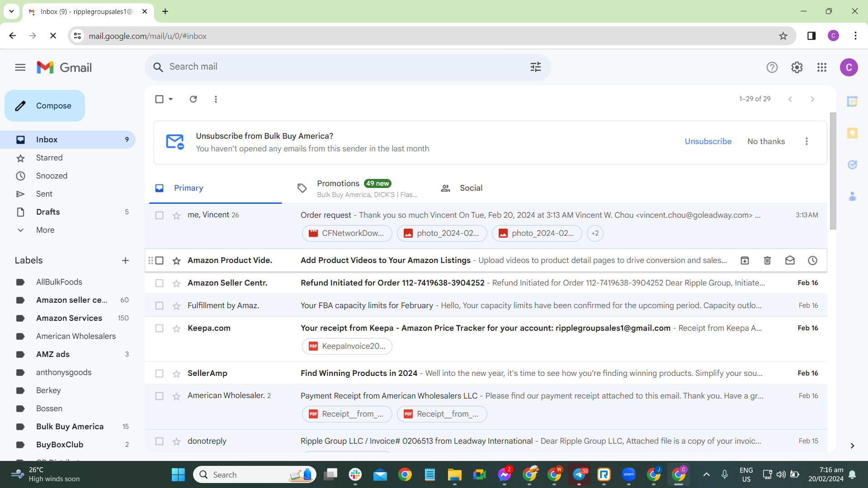Screen dimensions: 868x488
Task: Open Telegram from the taskbar
Action: click(579, 474)
